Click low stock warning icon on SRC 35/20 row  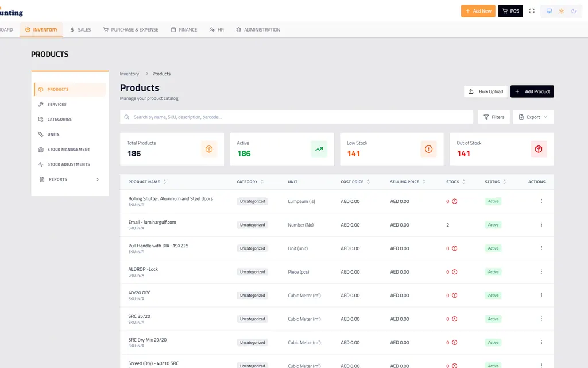point(455,319)
